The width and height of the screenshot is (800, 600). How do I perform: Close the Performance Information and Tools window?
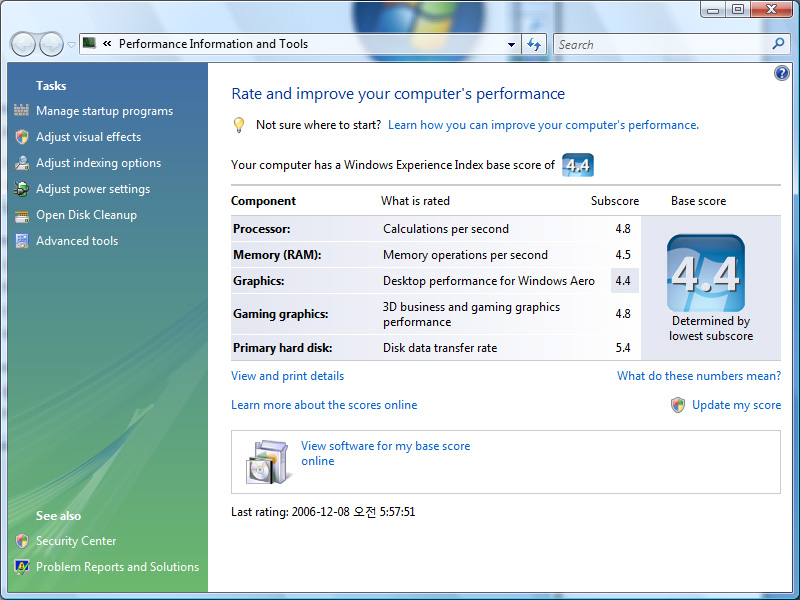(771, 10)
